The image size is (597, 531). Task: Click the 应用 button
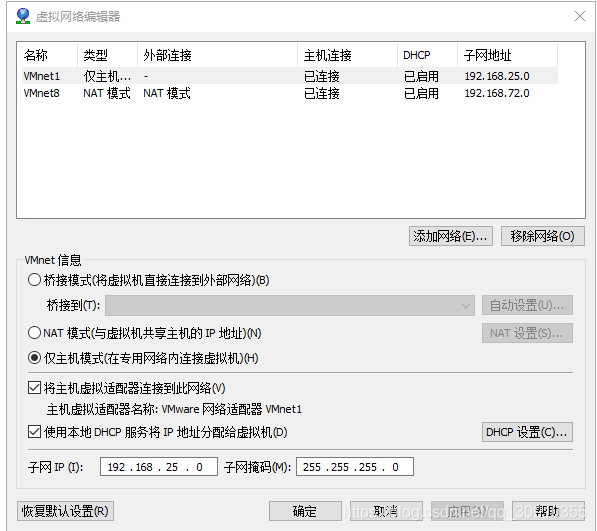[x=467, y=511]
